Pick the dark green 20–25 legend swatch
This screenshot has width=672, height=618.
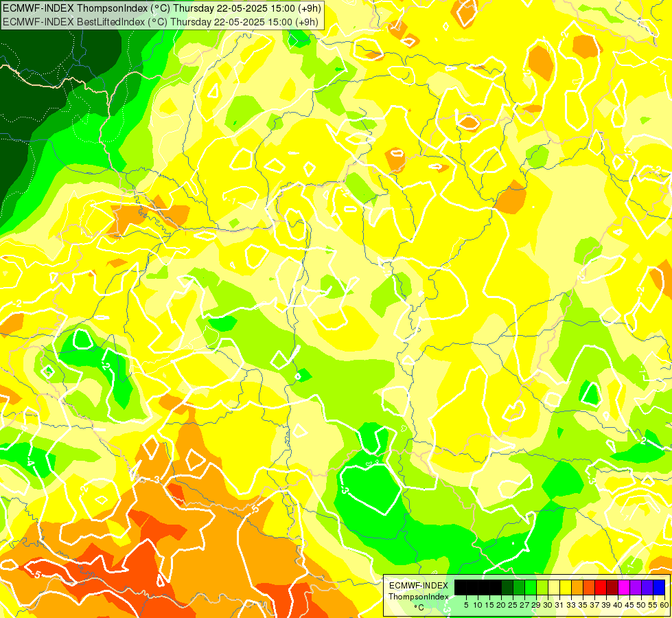[x=507, y=587]
